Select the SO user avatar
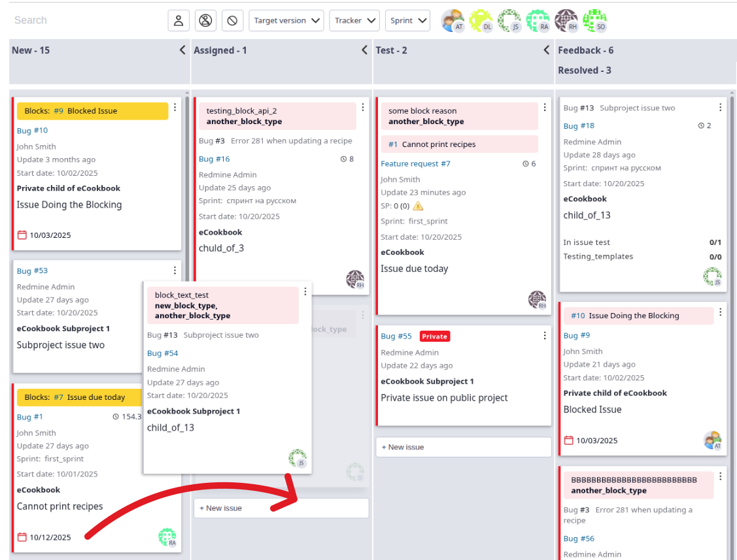The width and height of the screenshot is (737, 560). click(594, 21)
